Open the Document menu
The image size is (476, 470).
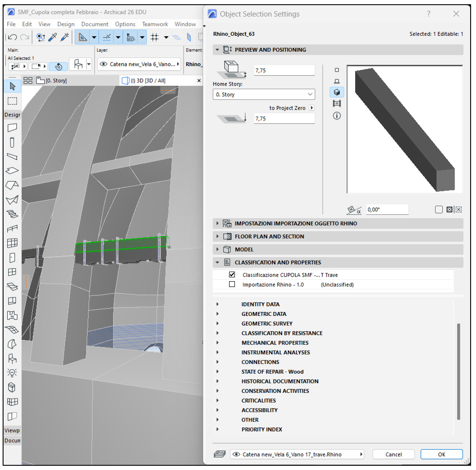click(x=95, y=24)
